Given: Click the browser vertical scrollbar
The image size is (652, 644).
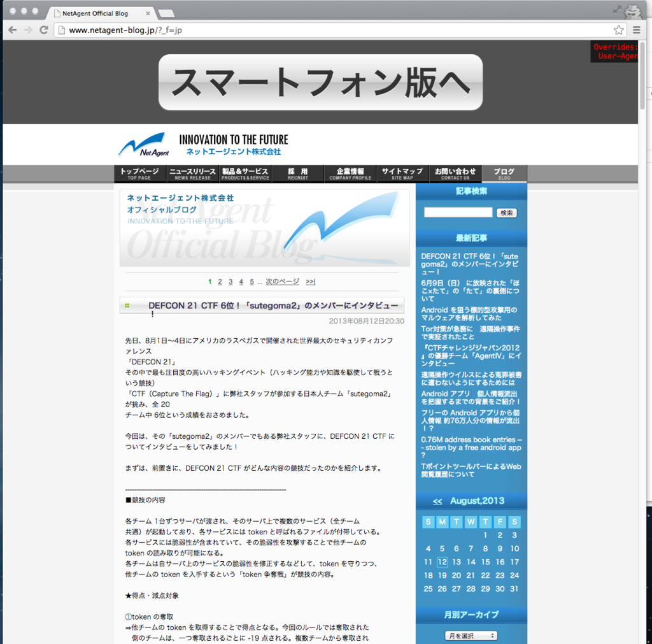Looking at the screenshot, I should [642, 75].
